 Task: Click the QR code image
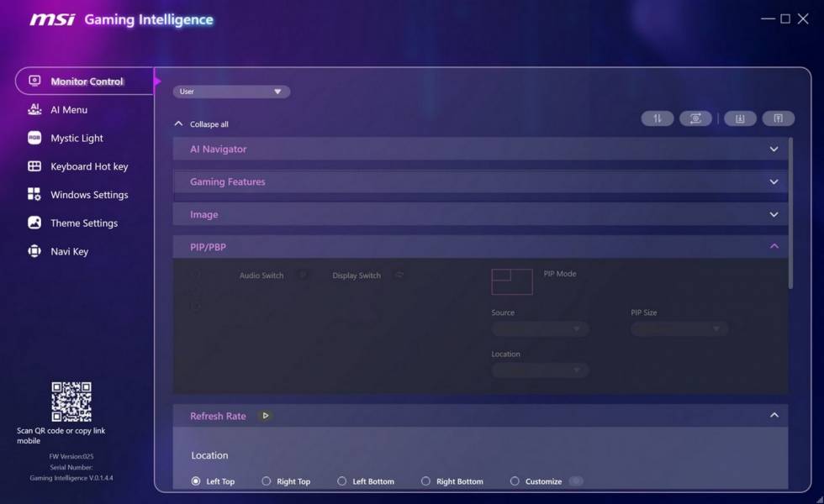pos(71,402)
